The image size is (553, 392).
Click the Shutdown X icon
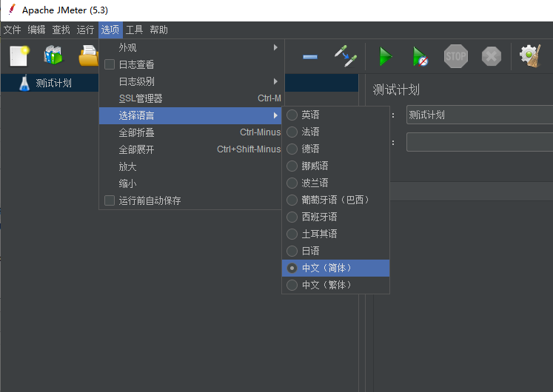492,56
